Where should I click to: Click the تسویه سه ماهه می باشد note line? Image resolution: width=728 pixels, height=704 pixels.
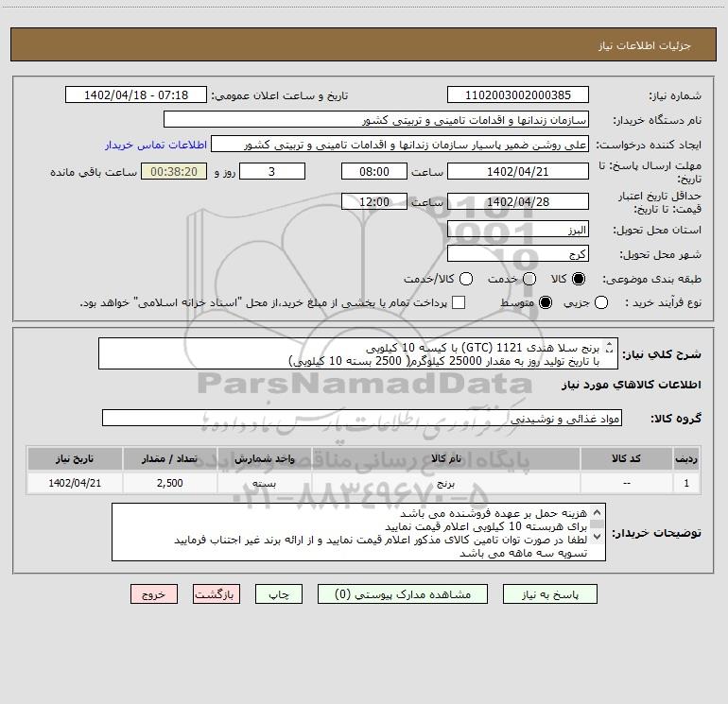[523, 553]
